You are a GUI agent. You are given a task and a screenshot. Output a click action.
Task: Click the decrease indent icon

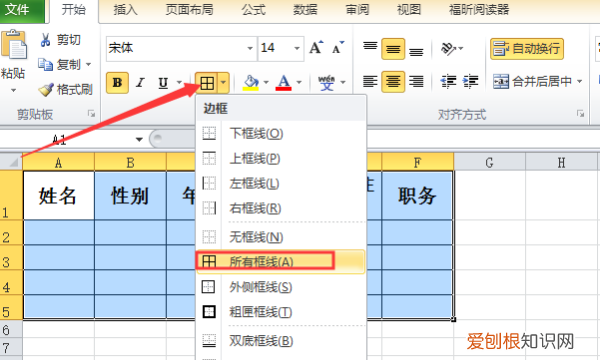click(448, 81)
